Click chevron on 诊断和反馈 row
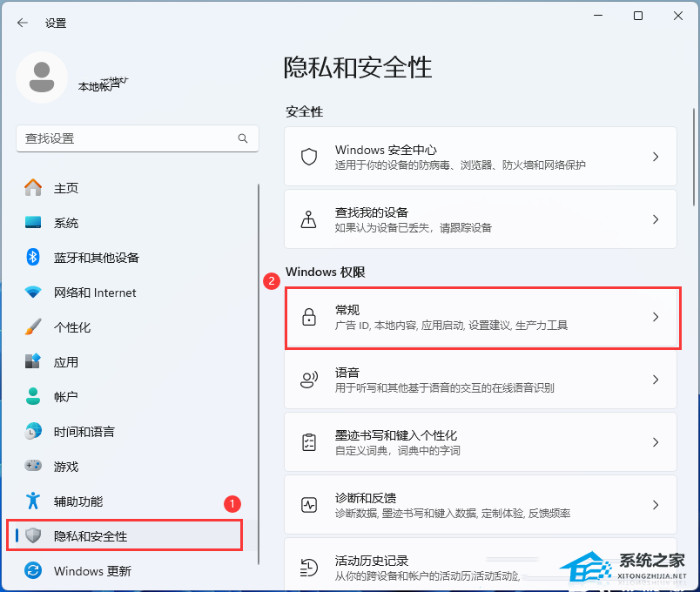Viewport: 700px width, 592px height. pos(656,505)
